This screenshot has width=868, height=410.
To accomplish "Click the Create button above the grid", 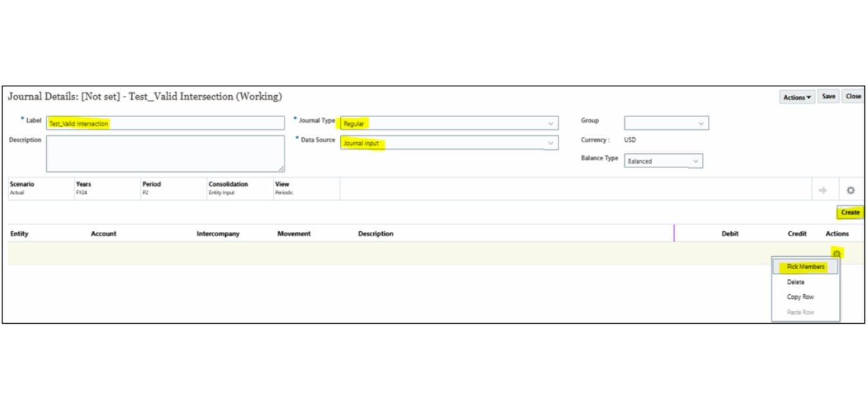I will pos(850,212).
